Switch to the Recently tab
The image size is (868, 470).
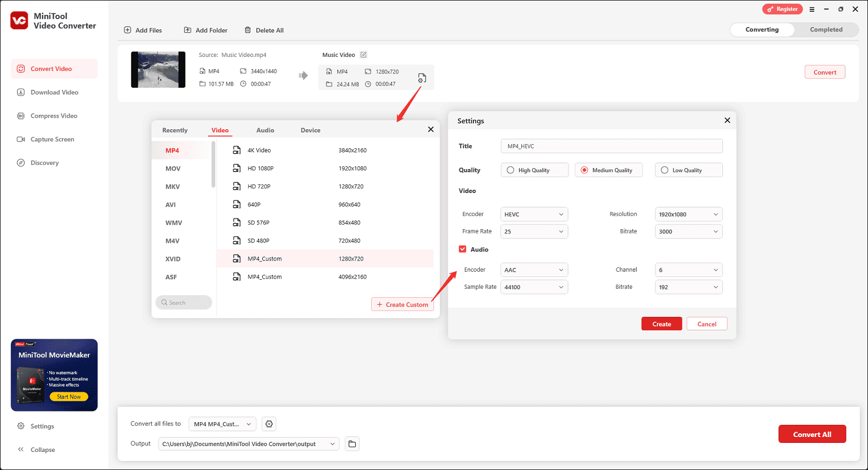(x=175, y=130)
